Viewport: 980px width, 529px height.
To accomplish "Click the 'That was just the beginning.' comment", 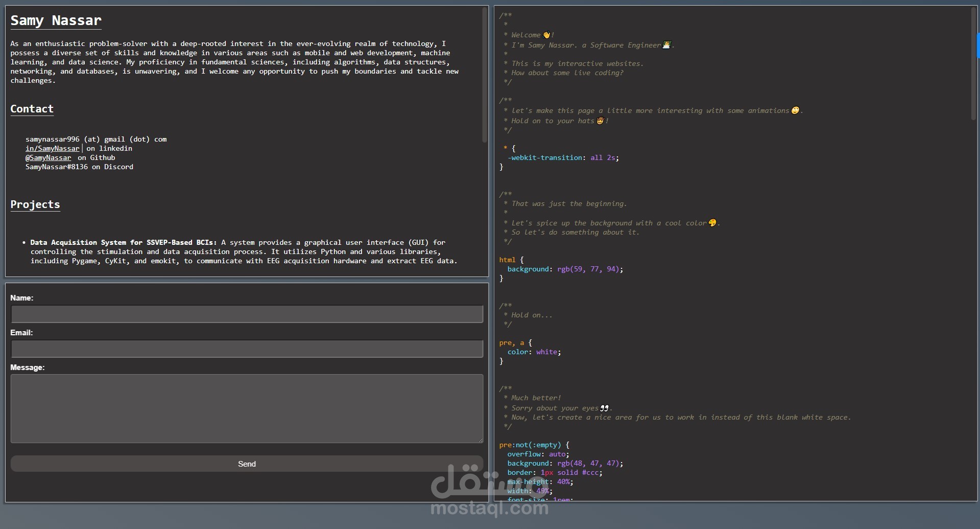I will pos(569,204).
